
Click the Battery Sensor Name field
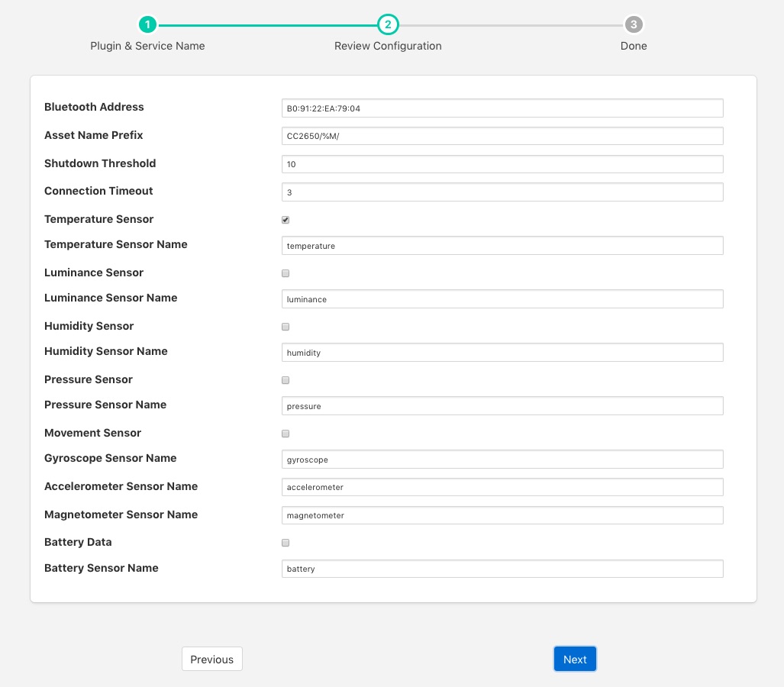[502, 569]
